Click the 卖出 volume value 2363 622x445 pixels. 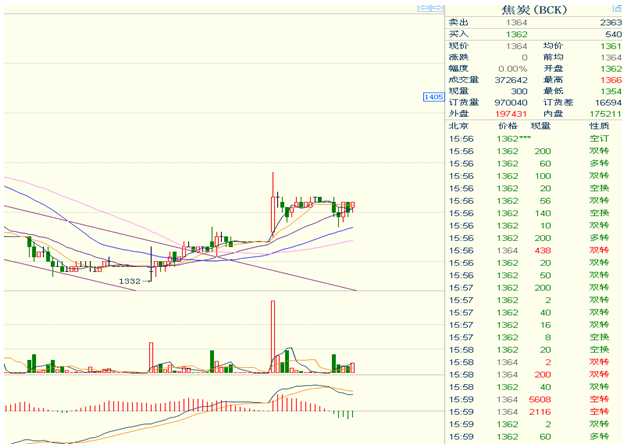(611, 23)
